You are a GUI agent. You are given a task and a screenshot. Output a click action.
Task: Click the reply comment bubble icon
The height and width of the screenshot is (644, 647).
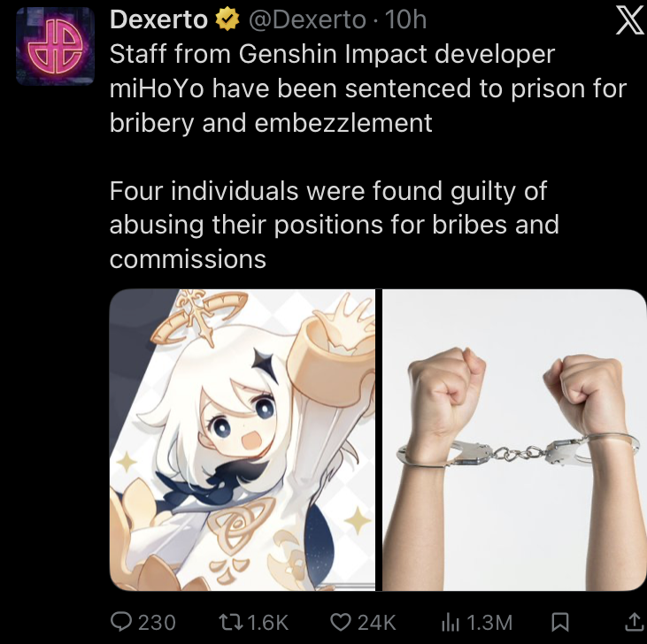[x=121, y=622]
